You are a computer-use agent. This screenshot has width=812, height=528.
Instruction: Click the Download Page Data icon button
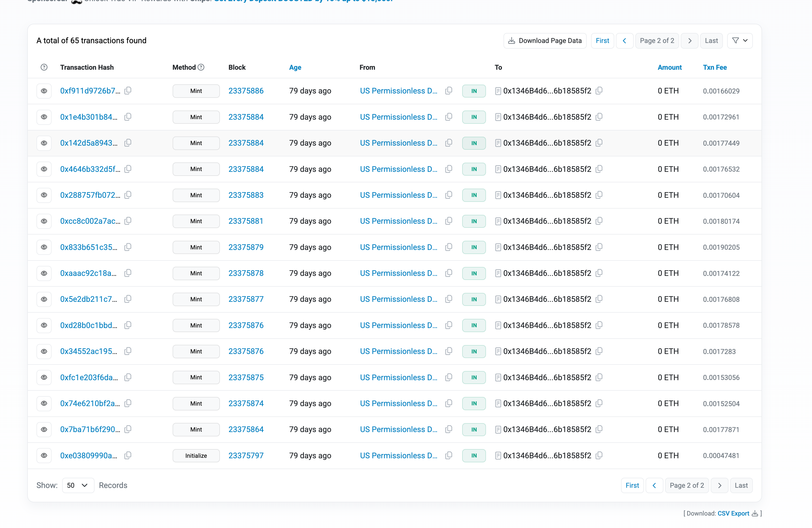tap(512, 41)
